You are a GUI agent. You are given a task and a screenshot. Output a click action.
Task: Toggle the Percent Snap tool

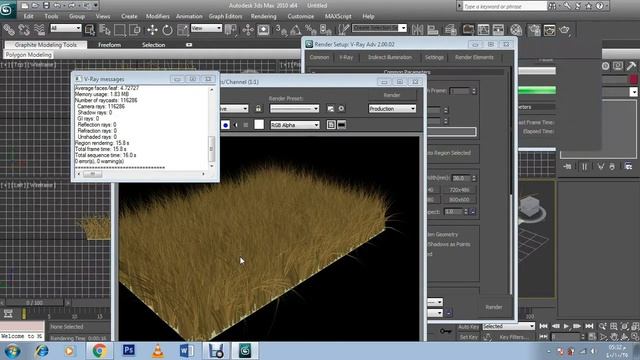[311, 30]
